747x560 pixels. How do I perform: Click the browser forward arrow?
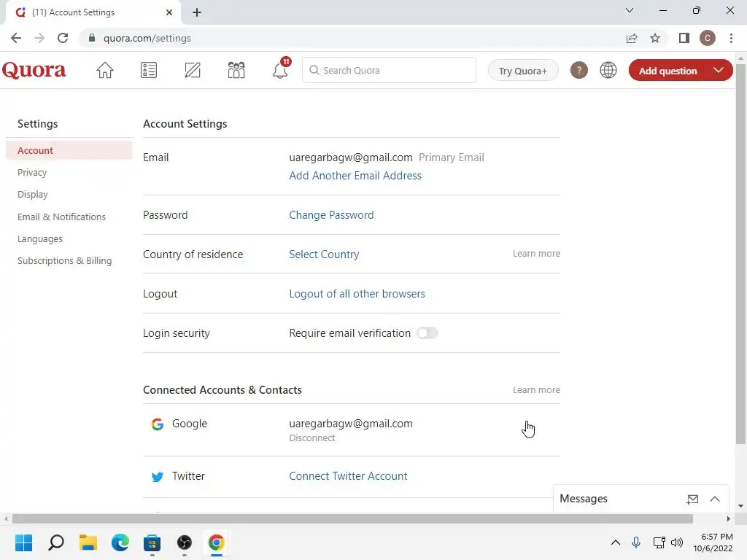(x=39, y=38)
